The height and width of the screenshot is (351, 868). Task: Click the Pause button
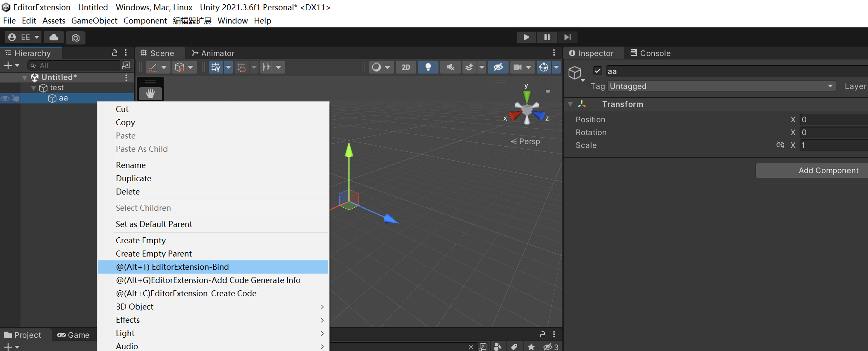point(547,37)
